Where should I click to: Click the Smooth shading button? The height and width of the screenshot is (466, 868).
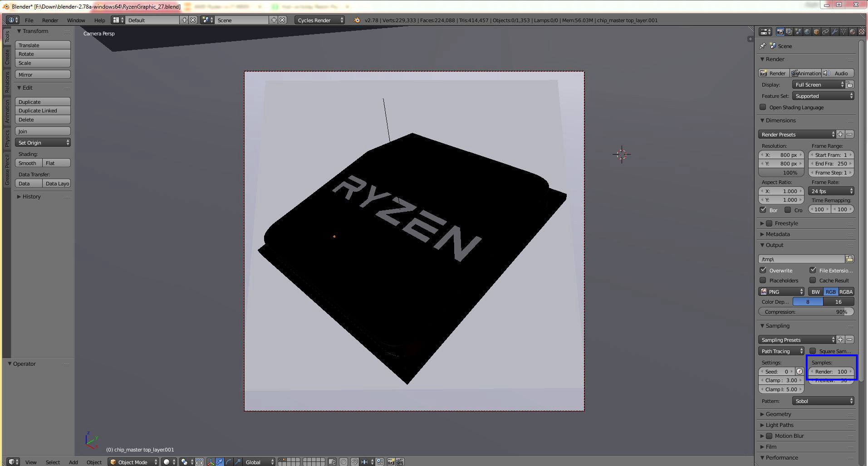29,163
